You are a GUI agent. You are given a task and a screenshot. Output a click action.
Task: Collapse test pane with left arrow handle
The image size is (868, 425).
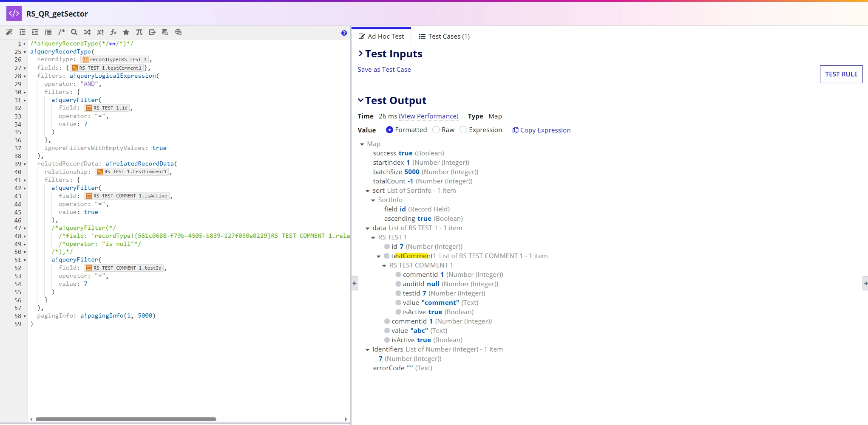355,283
